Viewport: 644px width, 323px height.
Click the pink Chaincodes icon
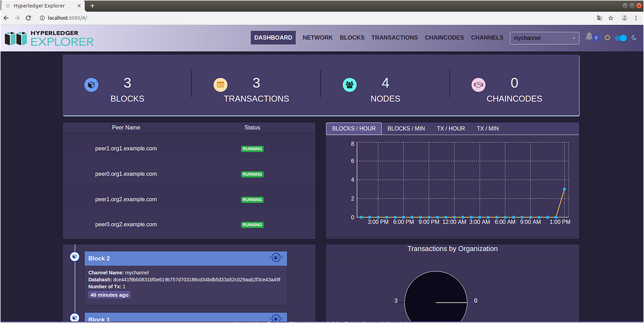[x=479, y=84]
